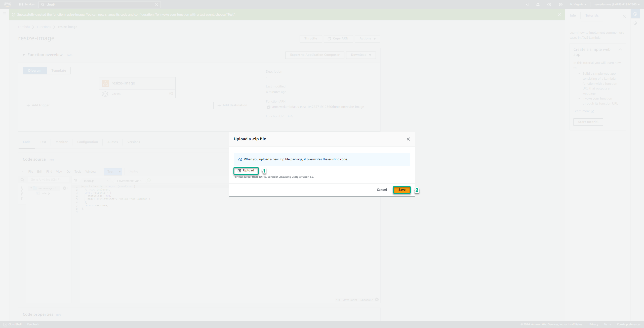
Task: Open notifications bell icon
Action: pos(538,5)
